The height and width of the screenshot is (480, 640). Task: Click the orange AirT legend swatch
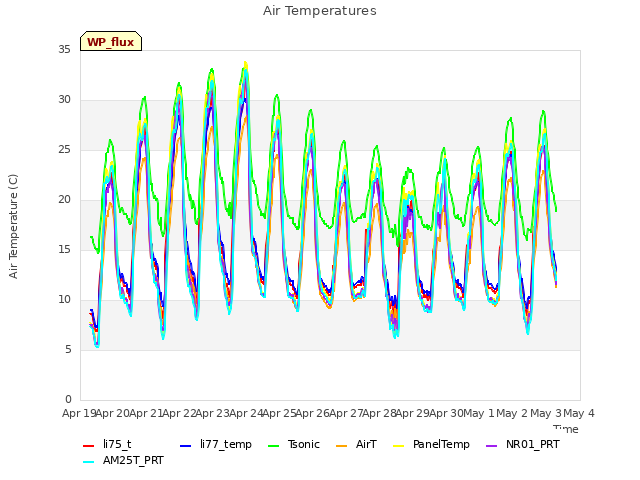342,446
